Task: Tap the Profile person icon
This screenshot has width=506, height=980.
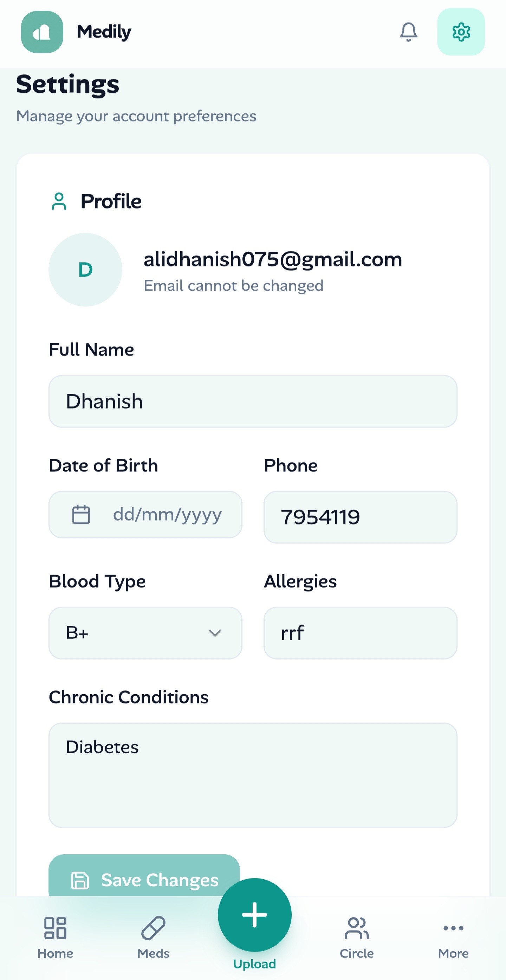Action: click(x=59, y=201)
